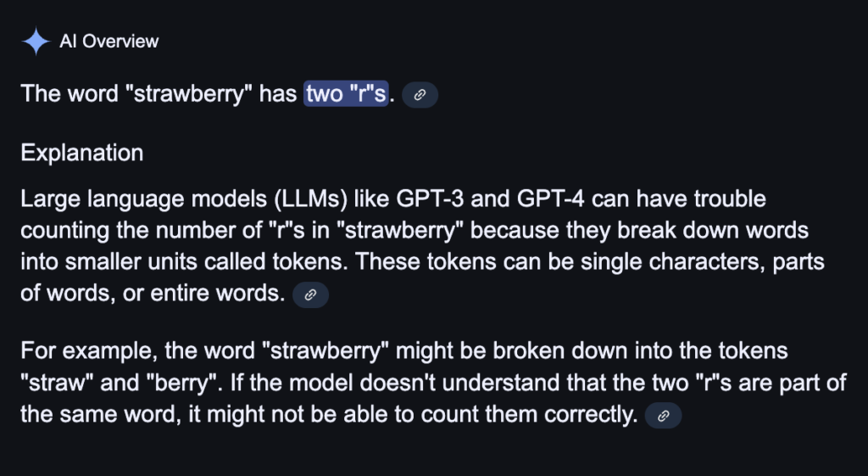Click the text 'of words, or entire words.'
Screen dimensions: 868x476
153,293
